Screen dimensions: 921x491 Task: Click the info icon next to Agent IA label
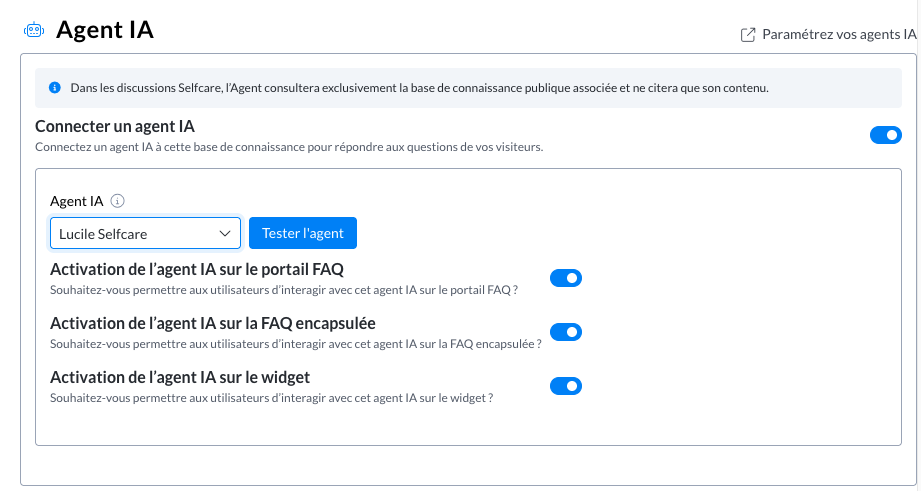point(117,201)
